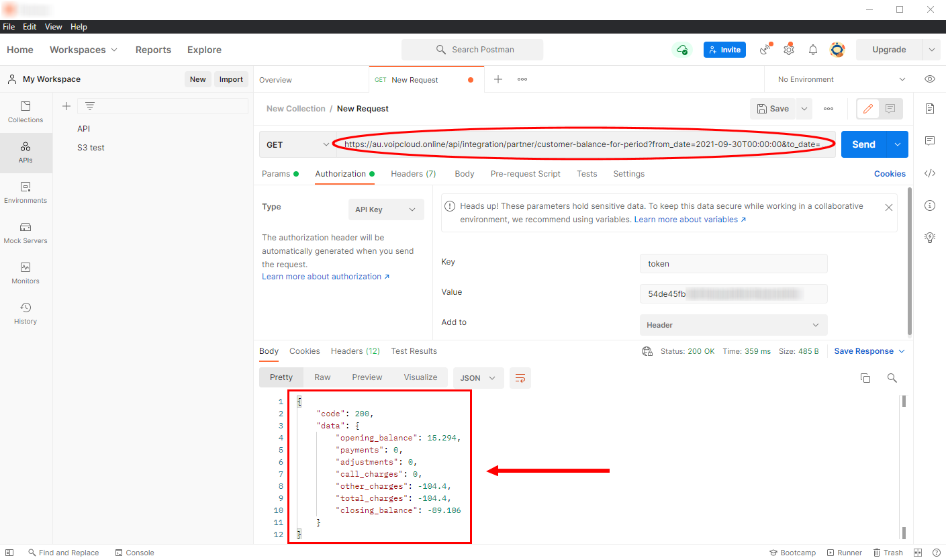Search within the response body
946x560 pixels.
[x=892, y=378]
